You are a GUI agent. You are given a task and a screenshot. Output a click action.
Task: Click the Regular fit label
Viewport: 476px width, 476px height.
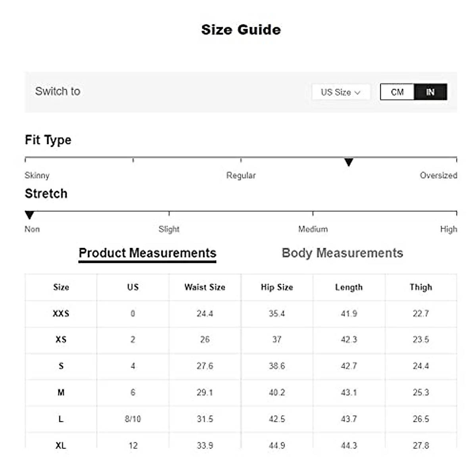click(241, 175)
